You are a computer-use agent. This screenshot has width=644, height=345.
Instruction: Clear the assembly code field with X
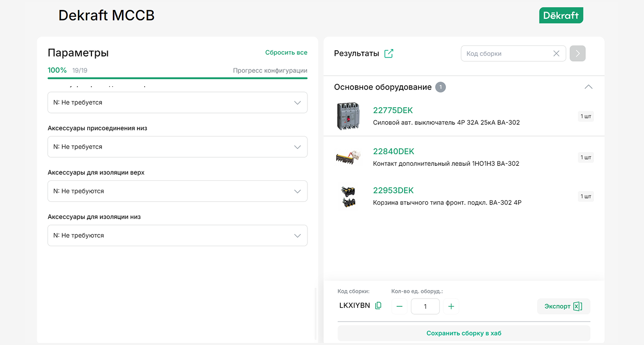click(556, 53)
